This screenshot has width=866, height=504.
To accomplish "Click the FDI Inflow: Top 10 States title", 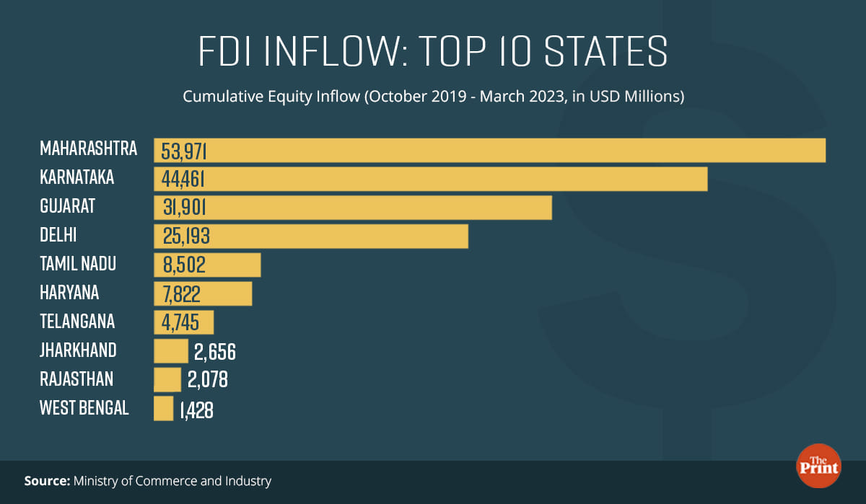I will point(432,52).
